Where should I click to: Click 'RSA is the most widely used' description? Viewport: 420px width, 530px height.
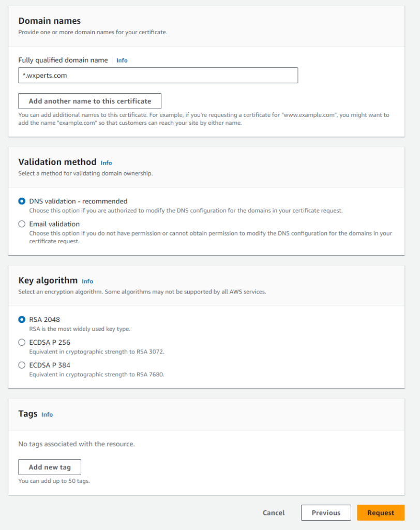tap(80, 329)
